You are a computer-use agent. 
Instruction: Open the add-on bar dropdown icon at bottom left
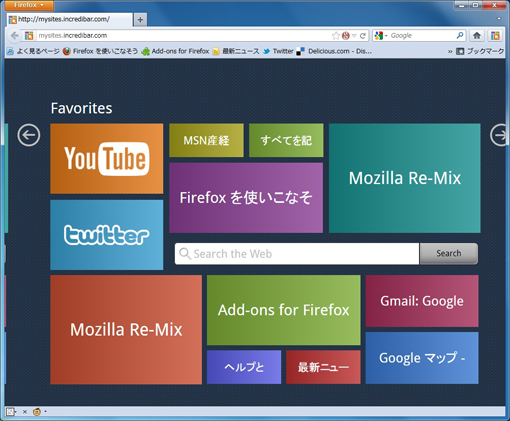(x=11, y=412)
